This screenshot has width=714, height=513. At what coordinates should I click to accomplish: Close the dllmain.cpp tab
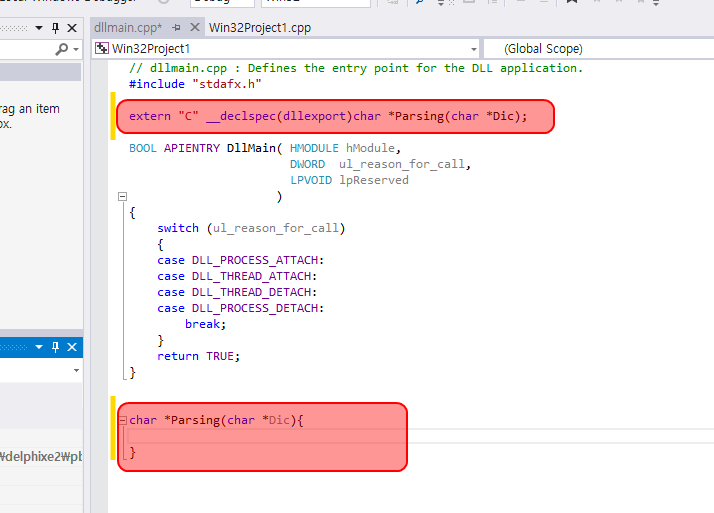(x=194, y=27)
